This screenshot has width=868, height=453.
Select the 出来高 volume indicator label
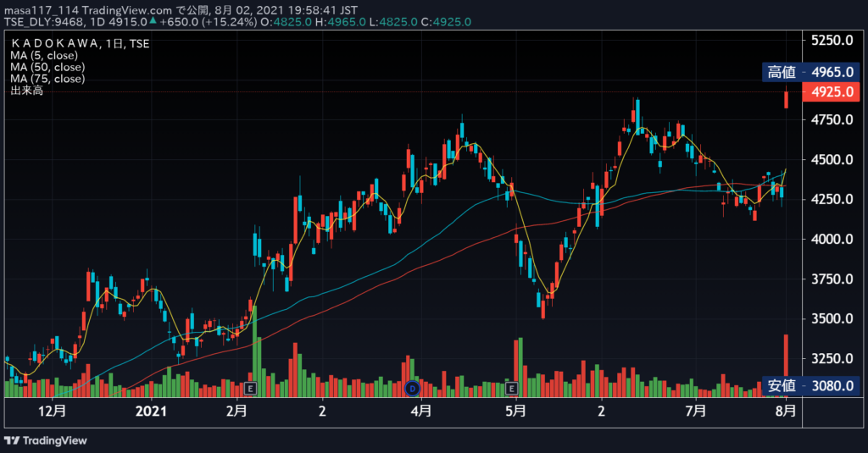pos(26,90)
